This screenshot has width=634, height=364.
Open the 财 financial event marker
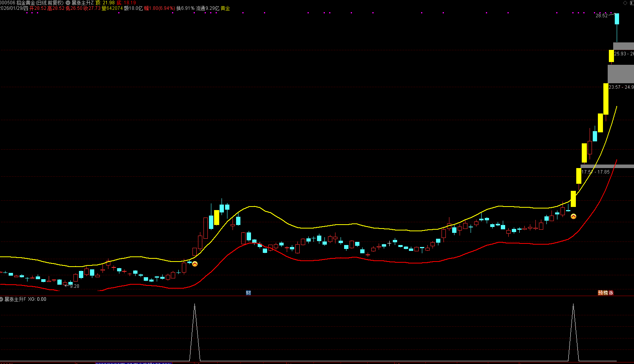coord(248,293)
